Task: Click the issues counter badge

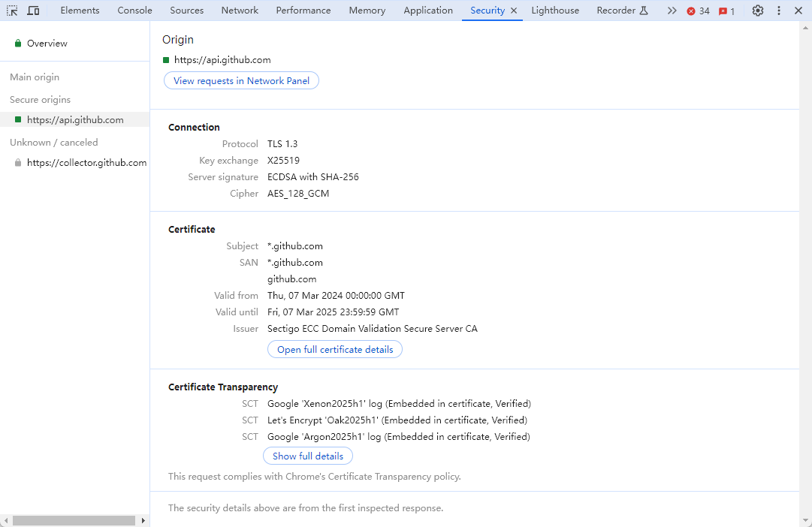Action: [x=726, y=11]
